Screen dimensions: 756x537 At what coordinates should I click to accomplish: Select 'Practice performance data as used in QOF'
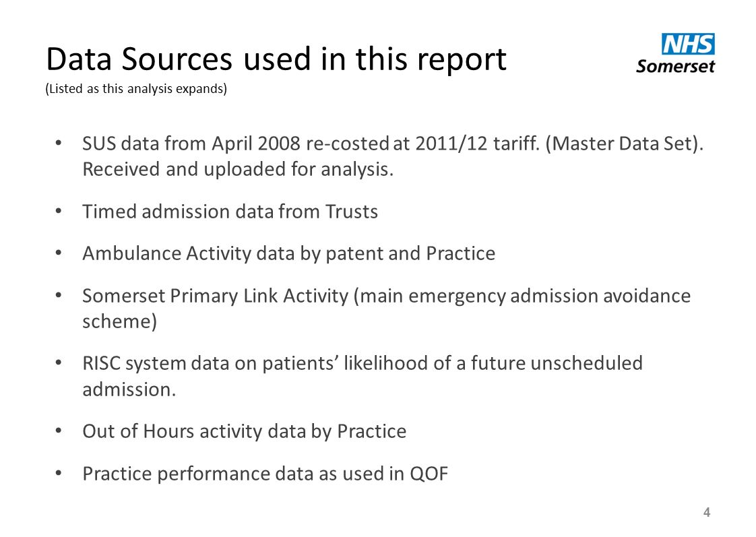(265, 474)
